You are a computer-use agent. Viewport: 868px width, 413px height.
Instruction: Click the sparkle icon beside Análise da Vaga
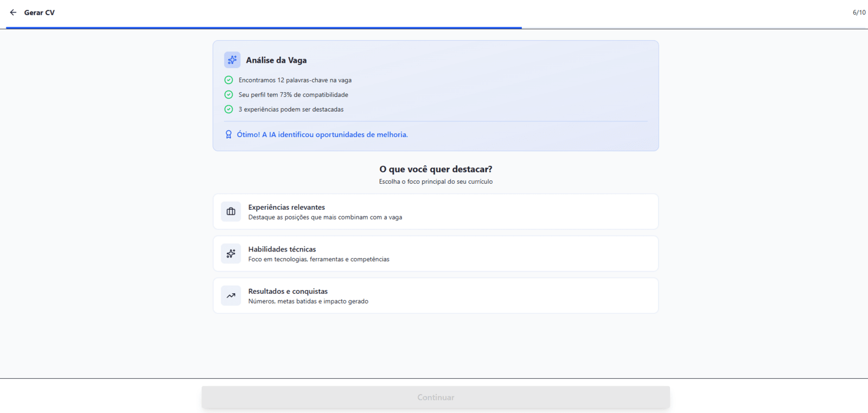tap(232, 60)
